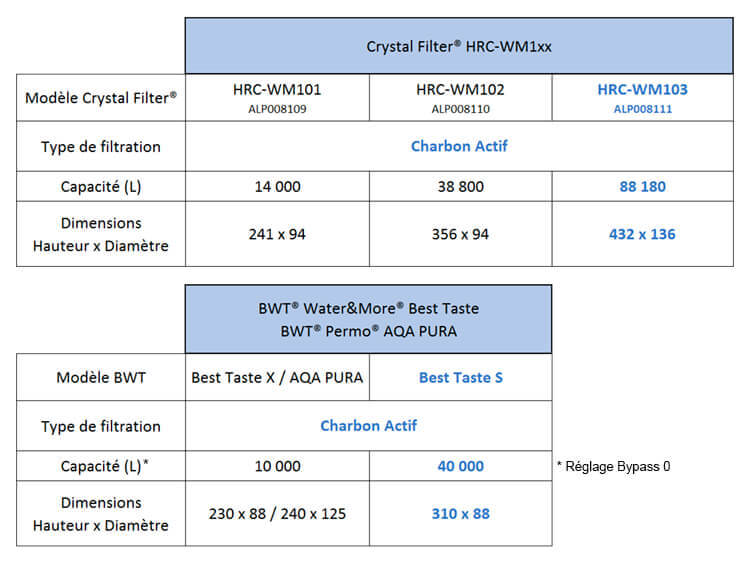Select the "230 x 88 / 240 x 125" cell
The width and height of the screenshot is (750, 567).
click(277, 514)
